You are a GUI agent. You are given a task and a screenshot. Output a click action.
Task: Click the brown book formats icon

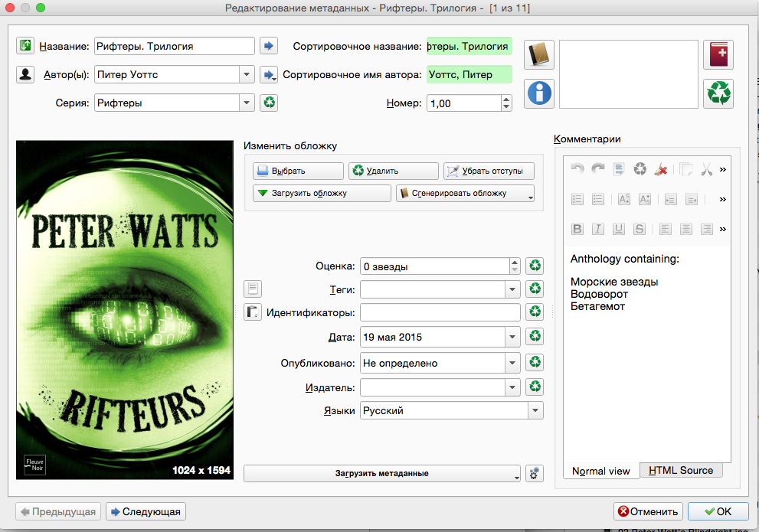(538, 54)
